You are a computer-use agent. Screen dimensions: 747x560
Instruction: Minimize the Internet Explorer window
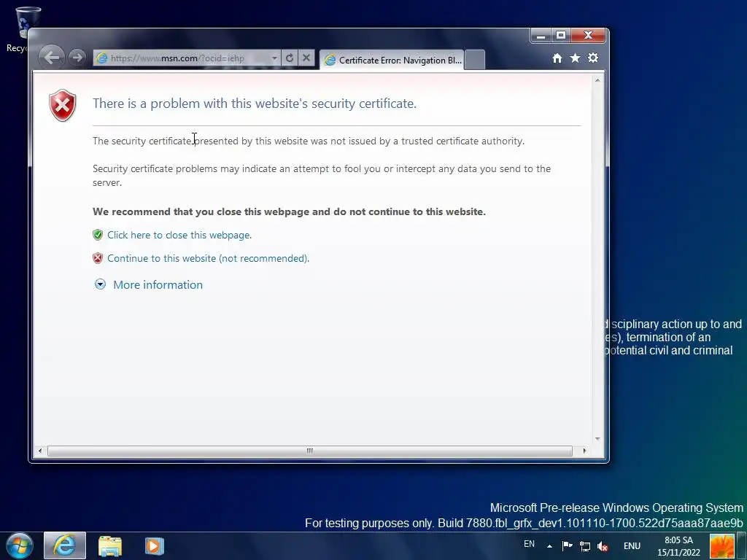[x=541, y=36]
